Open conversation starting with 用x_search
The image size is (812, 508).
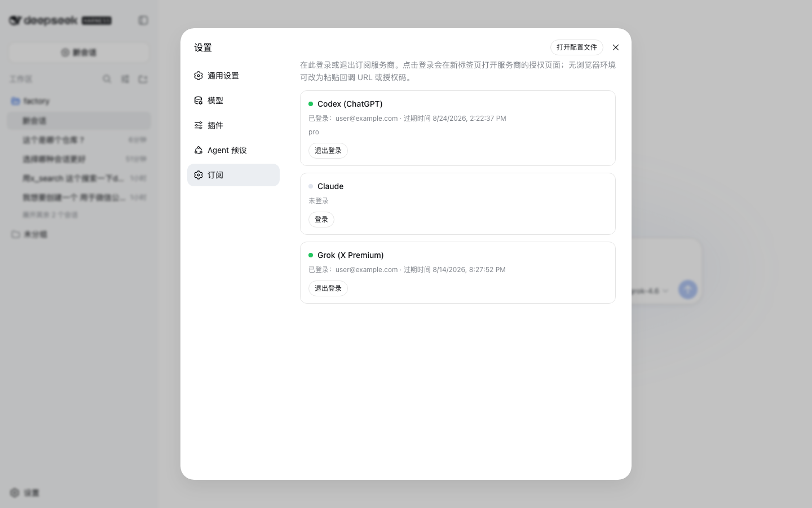pos(79,178)
